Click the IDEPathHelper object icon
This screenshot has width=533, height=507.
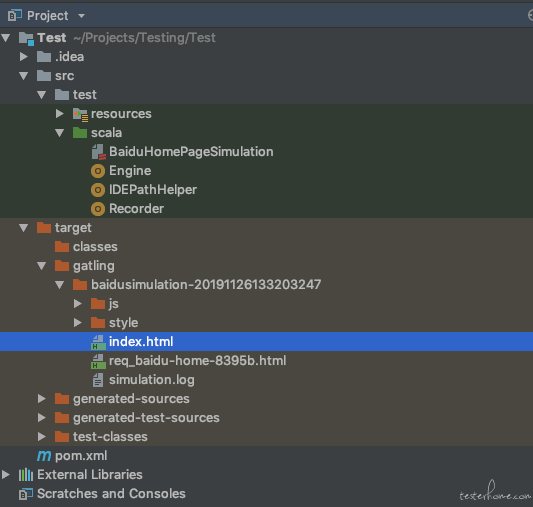[x=98, y=190]
